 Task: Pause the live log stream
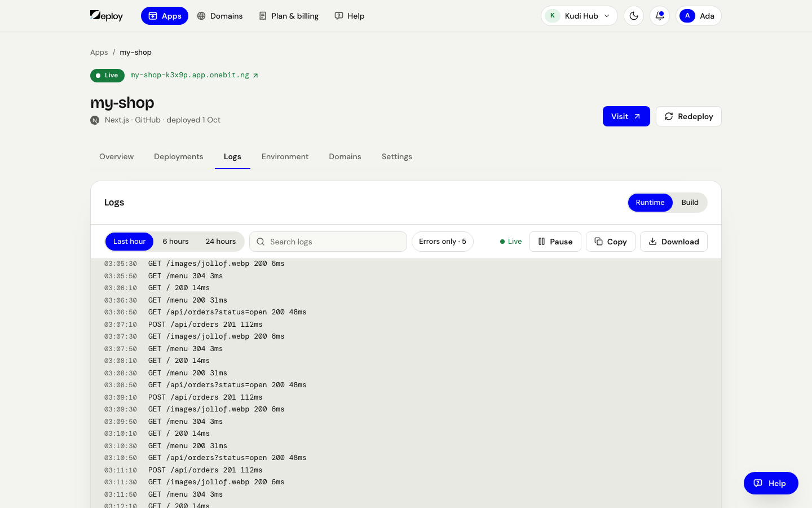coord(555,242)
